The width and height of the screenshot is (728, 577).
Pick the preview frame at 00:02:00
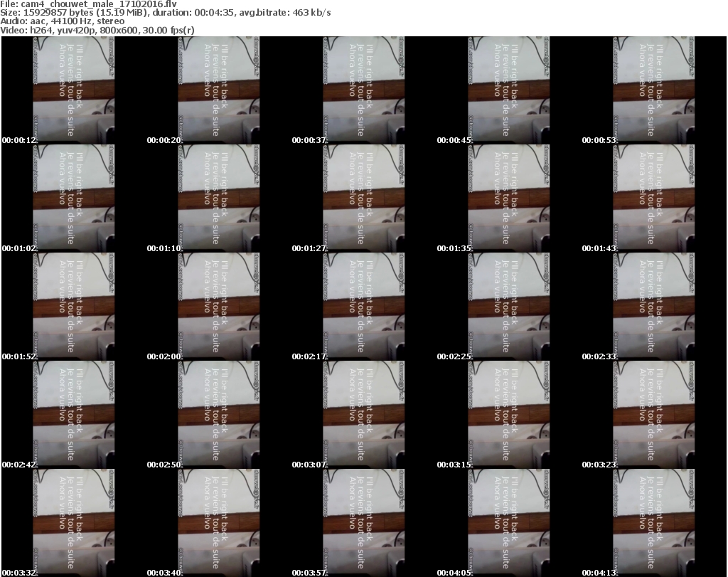pyautogui.click(x=219, y=307)
